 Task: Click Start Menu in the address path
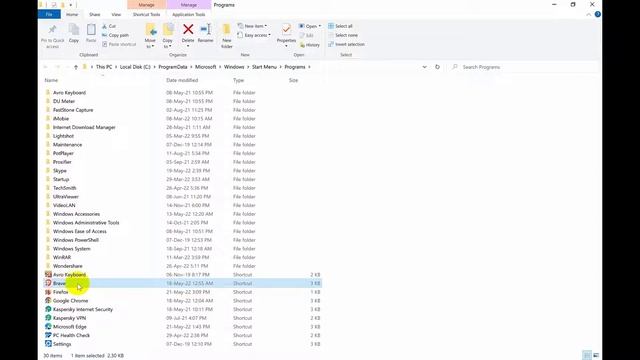(264, 67)
